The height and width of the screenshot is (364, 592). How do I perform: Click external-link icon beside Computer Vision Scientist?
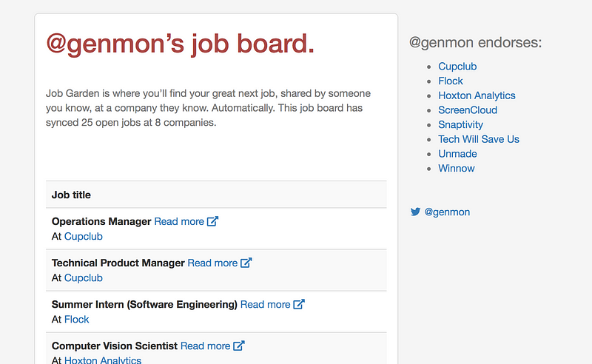[239, 346]
